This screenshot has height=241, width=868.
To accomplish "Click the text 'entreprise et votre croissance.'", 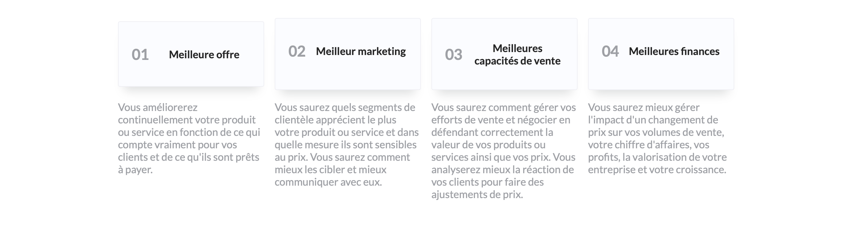I will click(657, 170).
